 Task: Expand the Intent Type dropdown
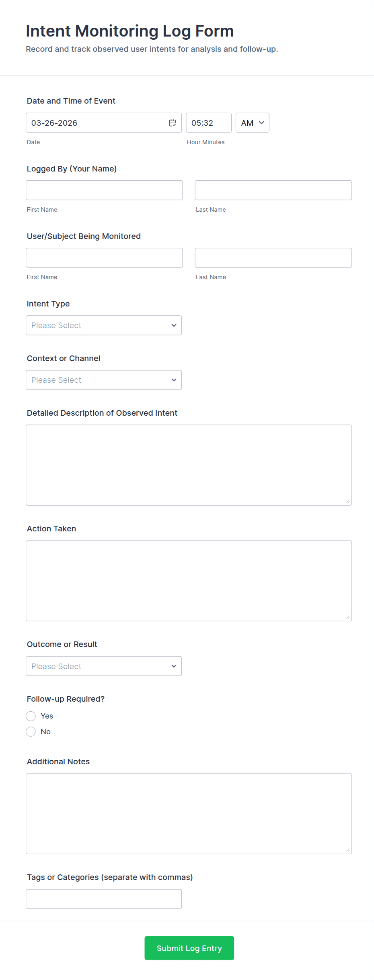coord(104,325)
